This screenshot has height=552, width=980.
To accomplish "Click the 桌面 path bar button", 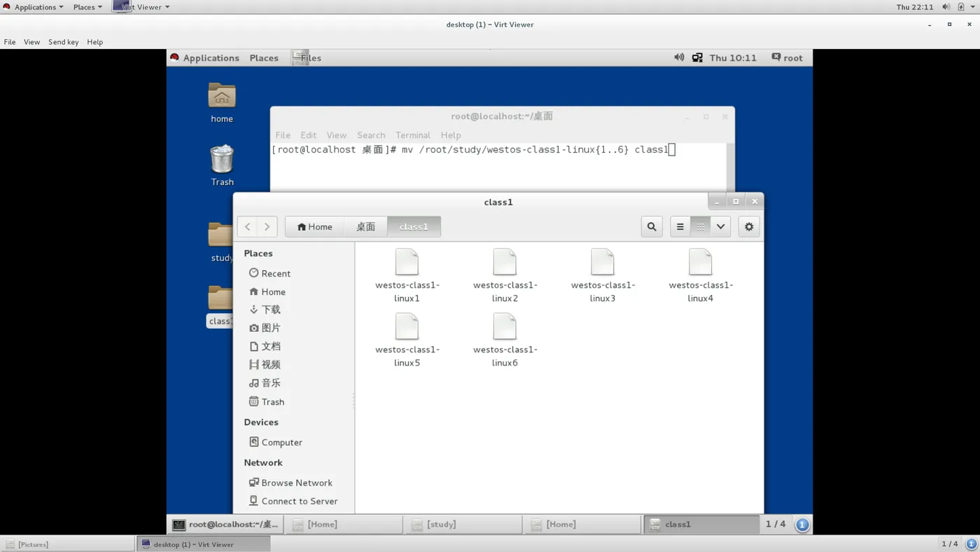I will [365, 226].
